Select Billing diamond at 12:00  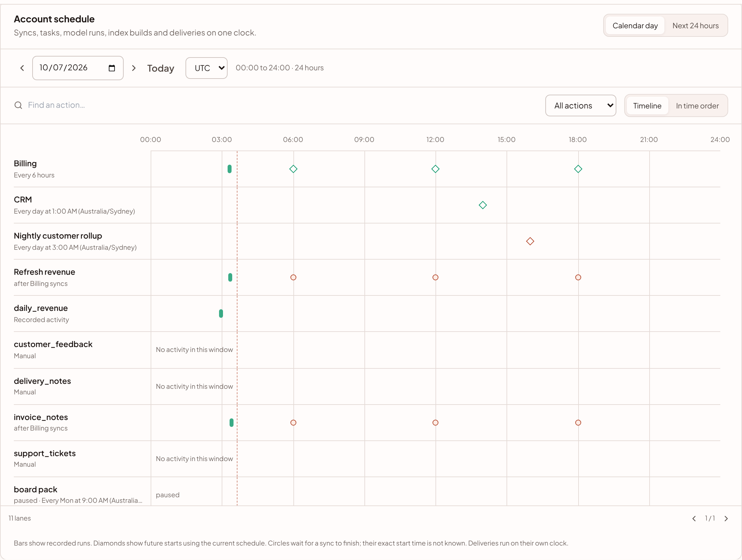coord(435,169)
